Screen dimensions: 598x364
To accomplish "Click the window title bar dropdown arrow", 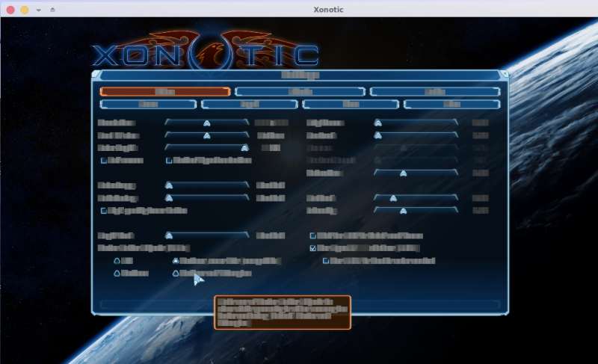I will pos(39,10).
